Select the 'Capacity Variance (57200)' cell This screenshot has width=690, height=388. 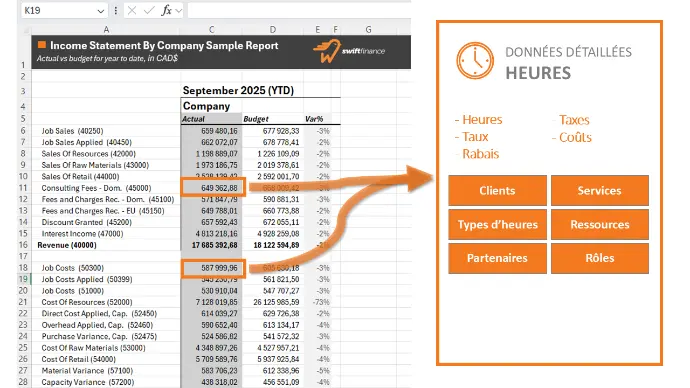pos(87,382)
